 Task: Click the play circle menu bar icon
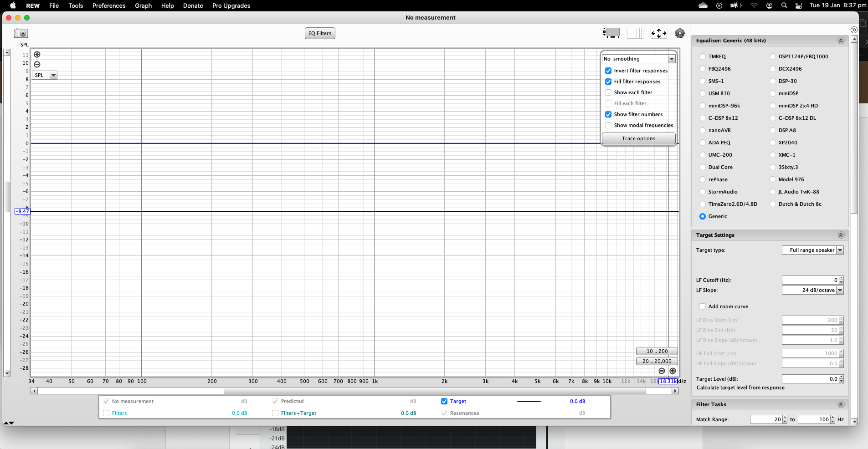(719, 5)
